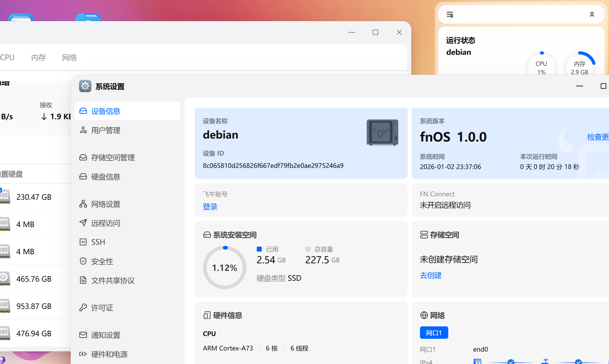Open 远程访问 settings

(x=106, y=223)
